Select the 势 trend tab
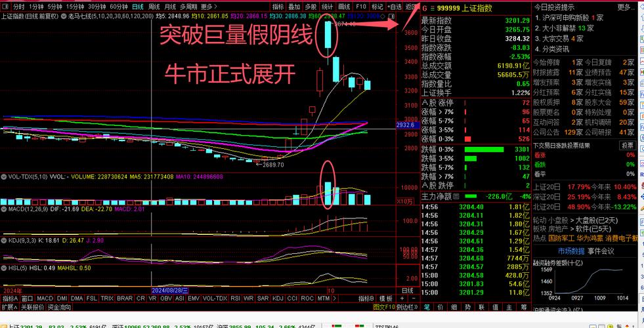644x328 pixels. tap(468, 306)
